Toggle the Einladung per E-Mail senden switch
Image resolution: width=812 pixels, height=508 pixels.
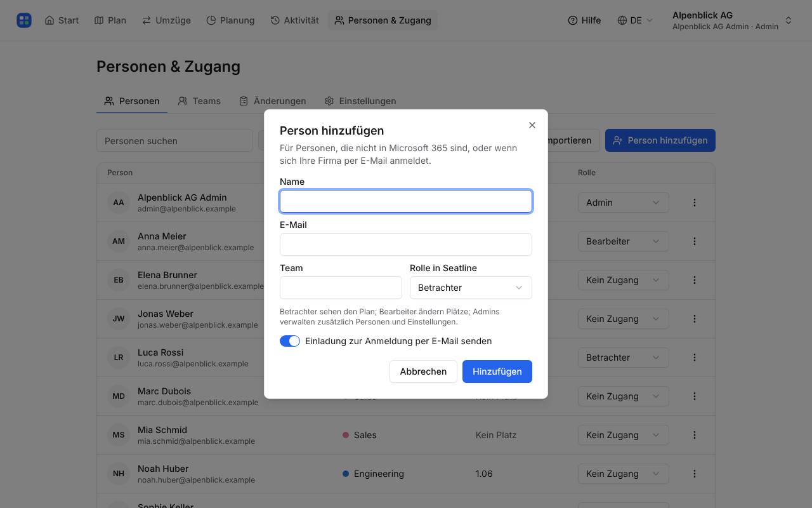point(290,341)
